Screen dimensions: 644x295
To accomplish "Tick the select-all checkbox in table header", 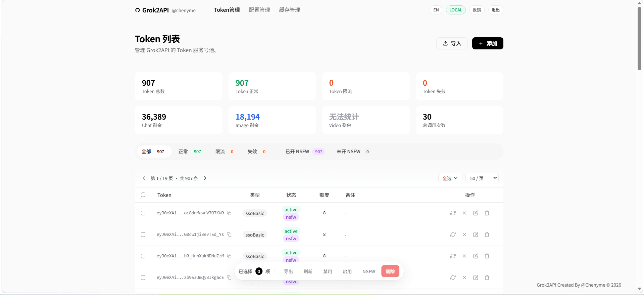I will pyautogui.click(x=143, y=195).
